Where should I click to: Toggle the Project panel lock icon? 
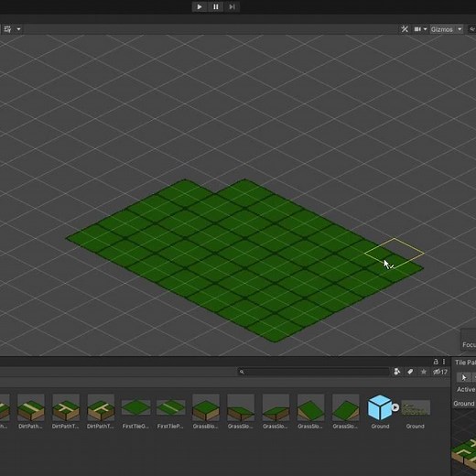436,362
